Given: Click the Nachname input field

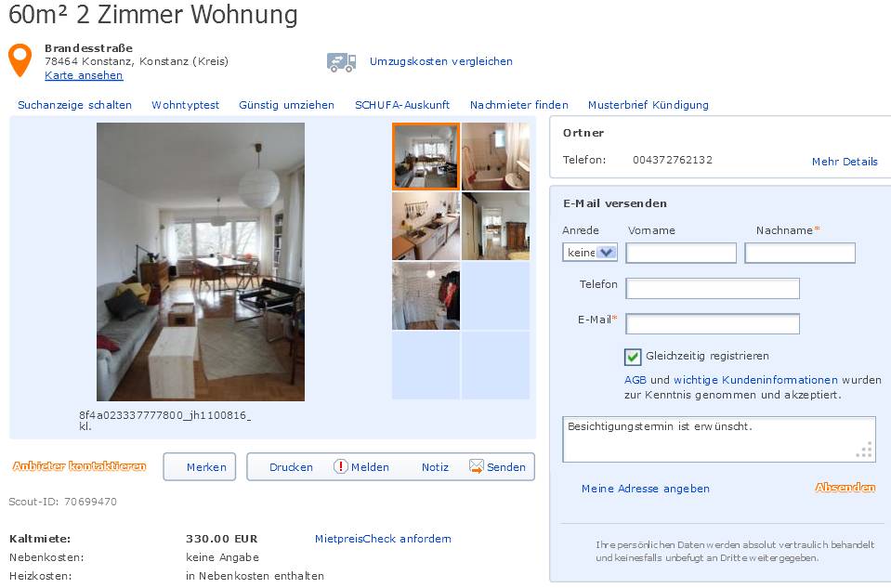Looking at the screenshot, I should point(800,253).
